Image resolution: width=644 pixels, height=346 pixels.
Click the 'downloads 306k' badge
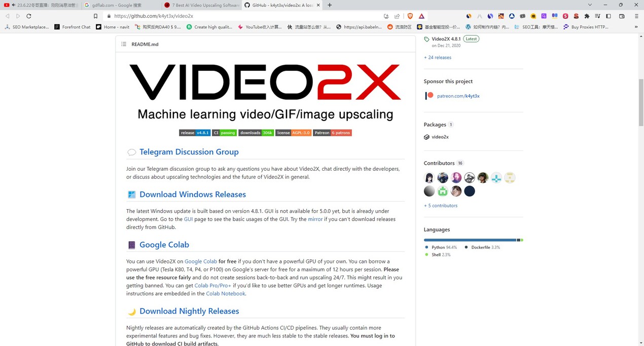(x=256, y=133)
